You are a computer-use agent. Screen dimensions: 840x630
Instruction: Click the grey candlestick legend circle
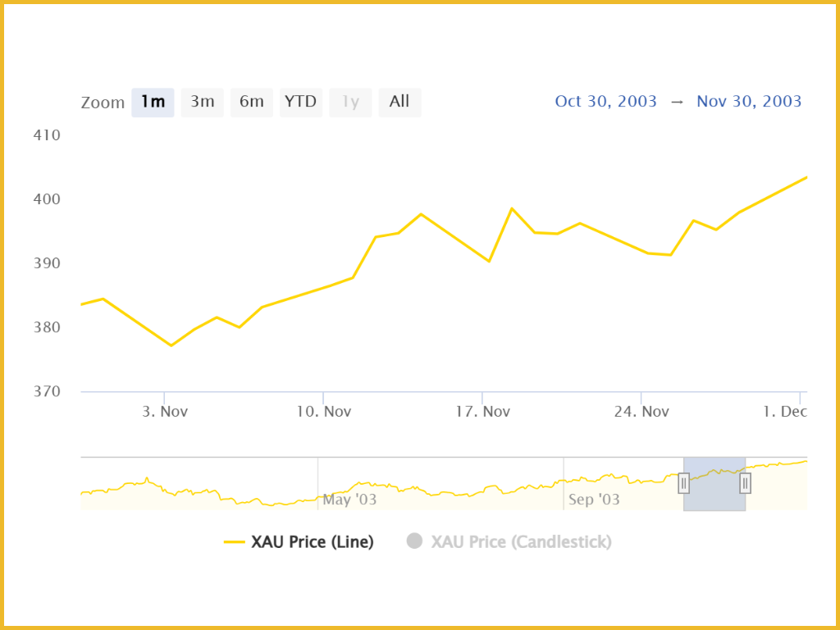414,541
